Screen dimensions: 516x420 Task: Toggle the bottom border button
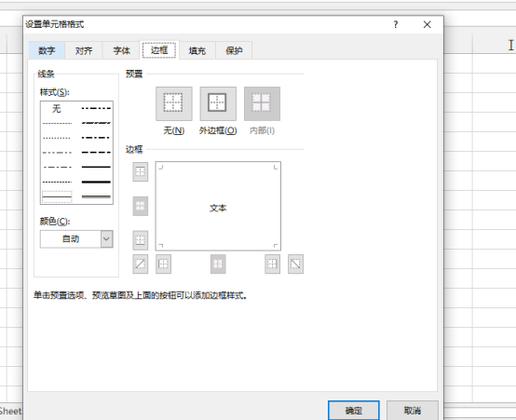(141, 240)
